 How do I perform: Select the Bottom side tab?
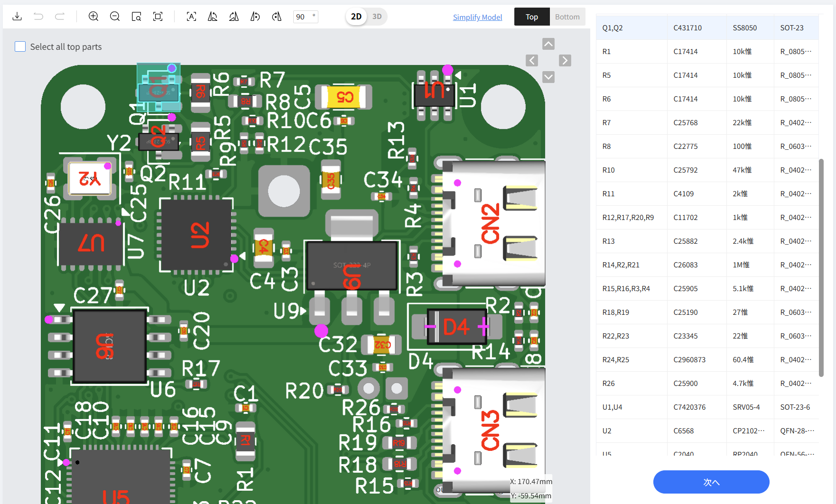[567, 17]
